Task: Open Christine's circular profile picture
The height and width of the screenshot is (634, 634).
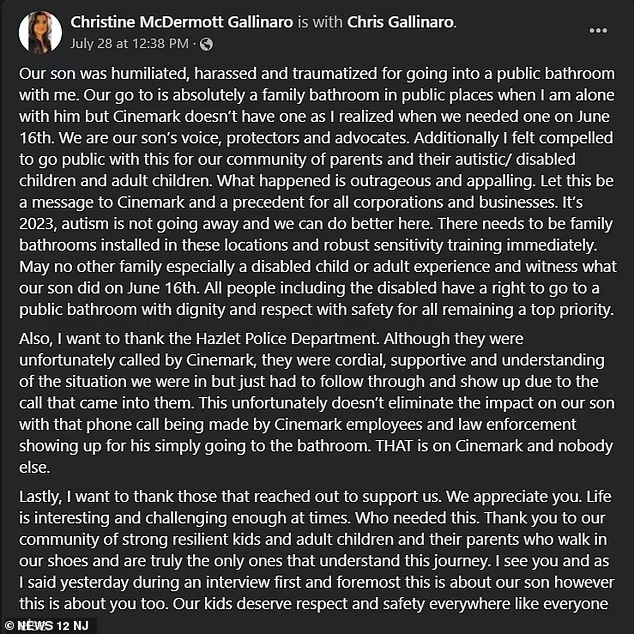Action: tap(40, 32)
